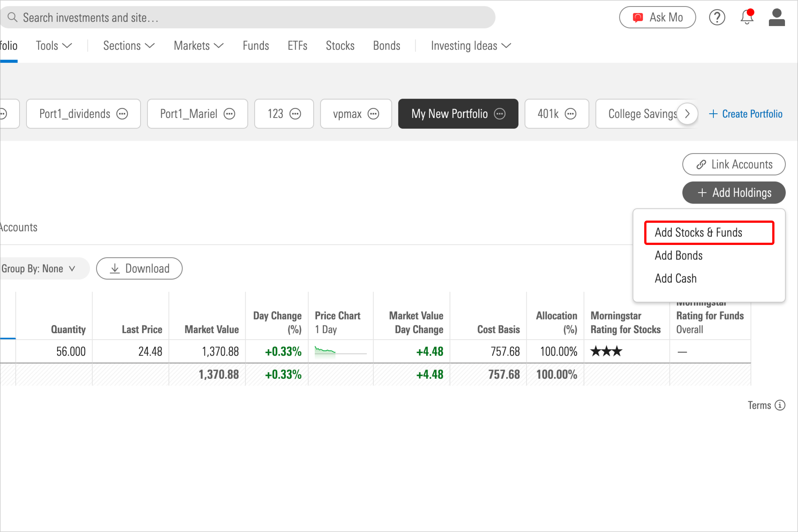The width and height of the screenshot is (798, 532).
Task: Sort by Allocation (%) column header
Action: [556, 322]
